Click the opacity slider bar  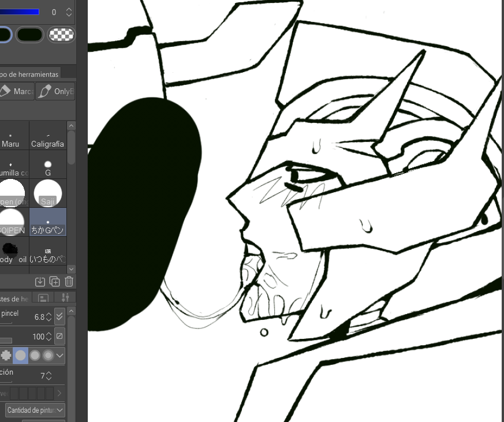click(x=6, y=341)
